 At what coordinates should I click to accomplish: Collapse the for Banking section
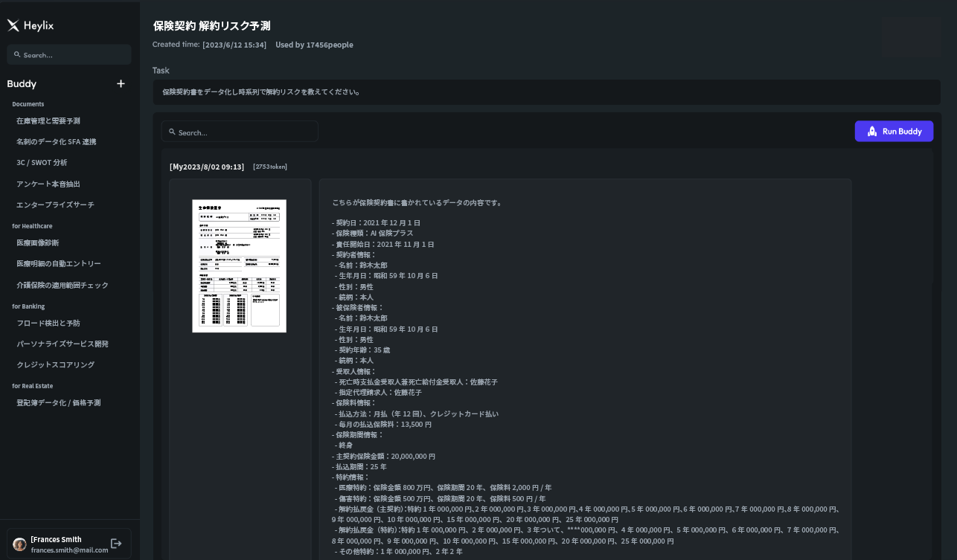27,306
